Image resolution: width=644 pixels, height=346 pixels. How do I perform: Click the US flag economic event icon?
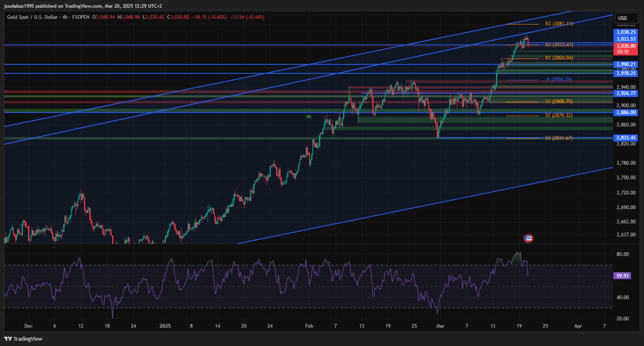pos(529,238)
